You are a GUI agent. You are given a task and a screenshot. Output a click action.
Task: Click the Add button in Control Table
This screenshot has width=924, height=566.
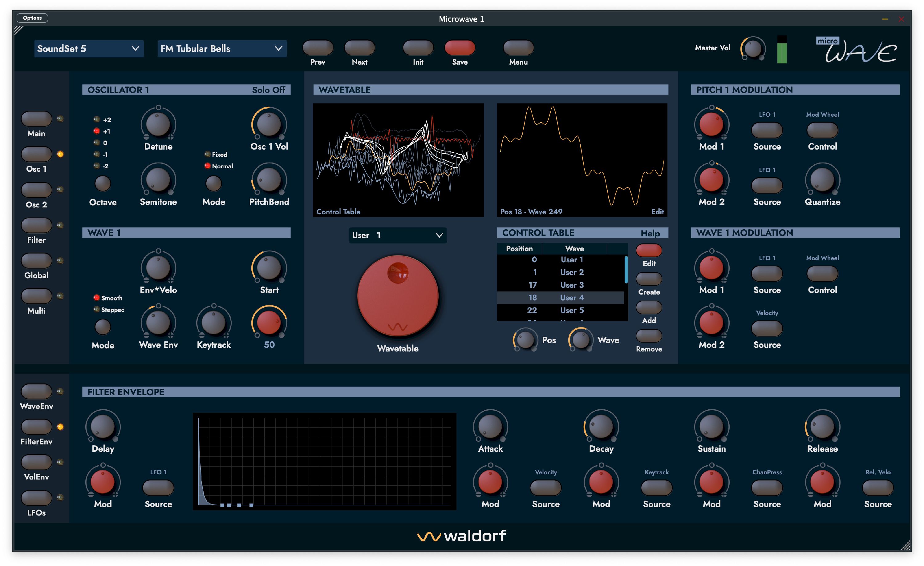point(649,307)
